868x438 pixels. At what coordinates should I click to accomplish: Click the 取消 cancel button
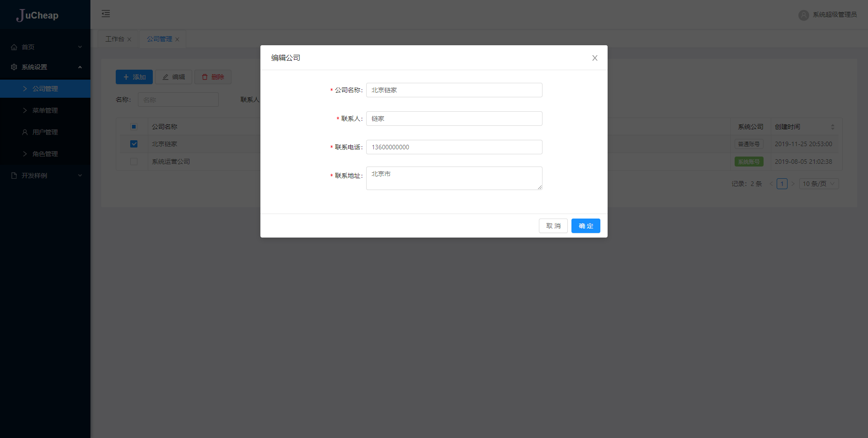point(553,226)
